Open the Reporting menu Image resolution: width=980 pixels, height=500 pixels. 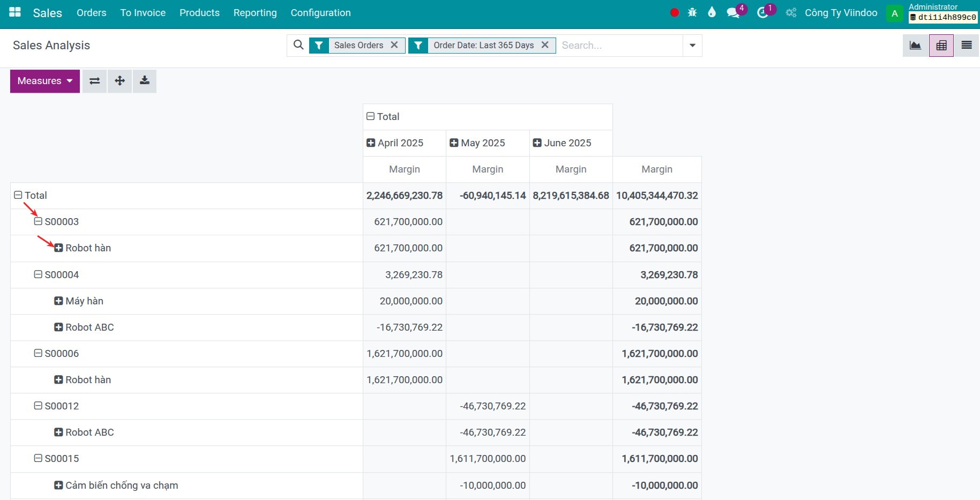pos(255,13)
